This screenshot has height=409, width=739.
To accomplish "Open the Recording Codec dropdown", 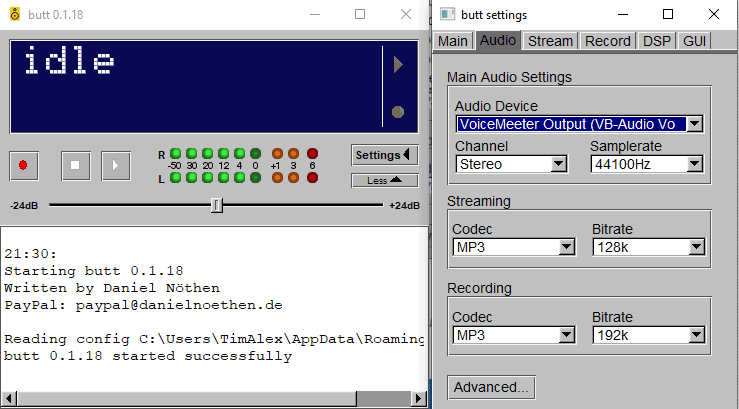I will point(514,335).
